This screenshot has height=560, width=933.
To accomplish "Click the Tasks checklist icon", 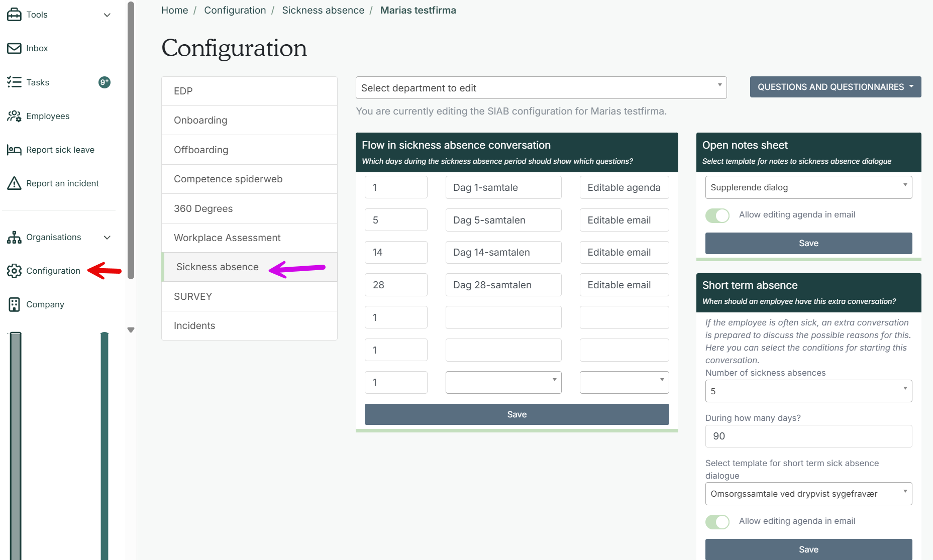I will [x=14, y=82].
